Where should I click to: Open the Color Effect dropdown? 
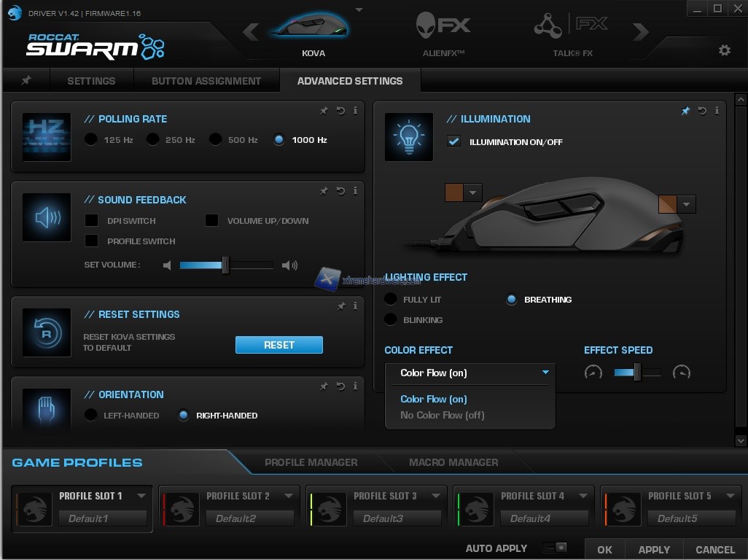click(470, 373)
